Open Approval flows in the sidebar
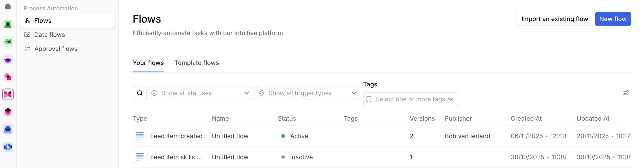This screenshot has width=644, height=168. [x=56, y=49]
